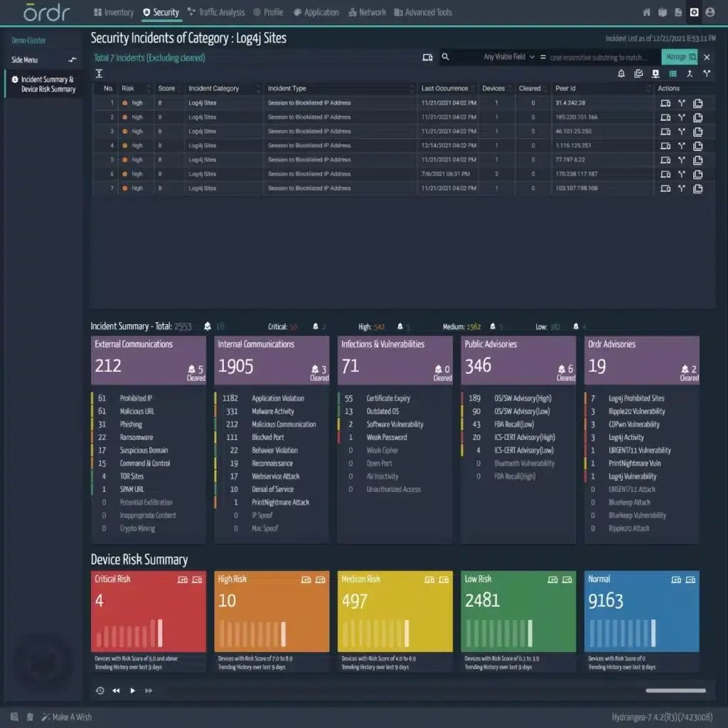Viewport: 728px width, 728px height.
Task: Open the Ordr Advisories card
Action: tap(642, 360)
